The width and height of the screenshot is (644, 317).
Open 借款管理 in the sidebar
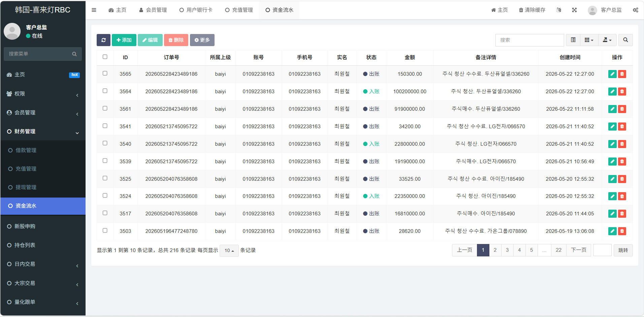(43, 150)
